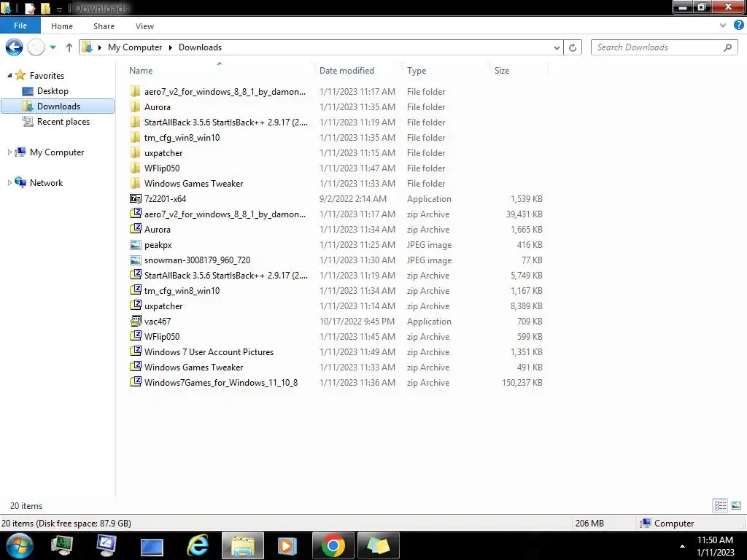Select Desktop in Favorites

53,91
